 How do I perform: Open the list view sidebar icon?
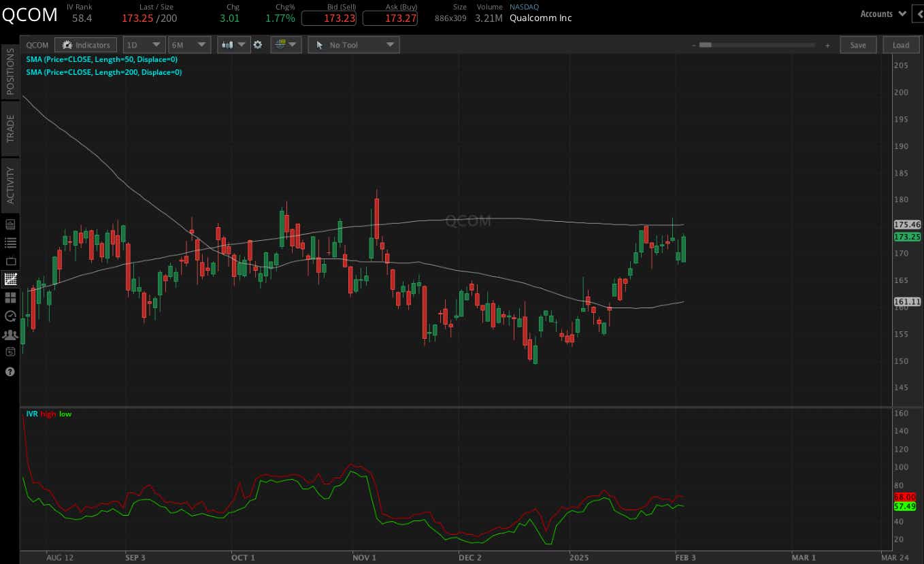pos(10,242)
